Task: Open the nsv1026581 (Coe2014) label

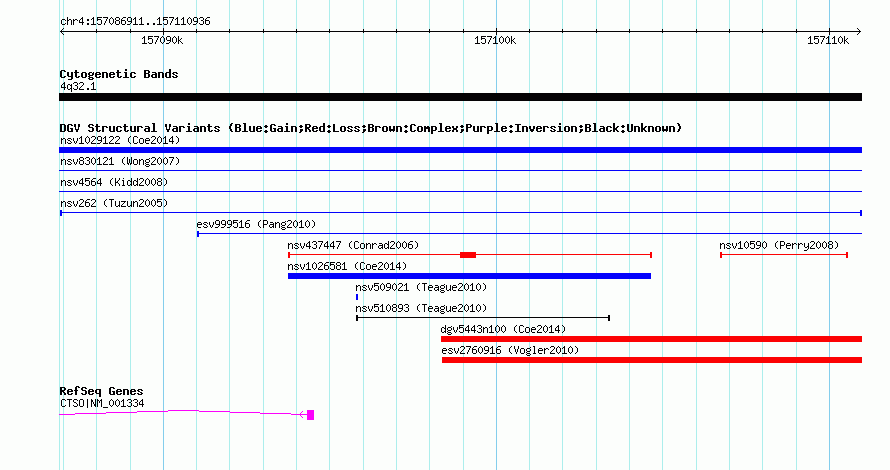Action: (x=347, y=266)
